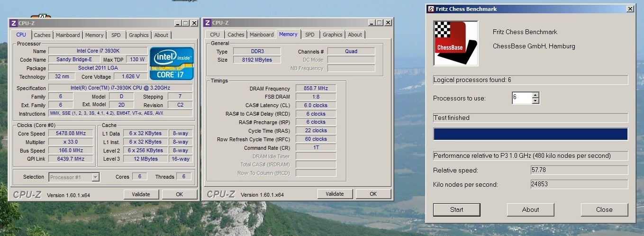Click Kilo nodes per second value 24853
The width and height of the screenshot is (644, 236).
click(x=579, y=184)
